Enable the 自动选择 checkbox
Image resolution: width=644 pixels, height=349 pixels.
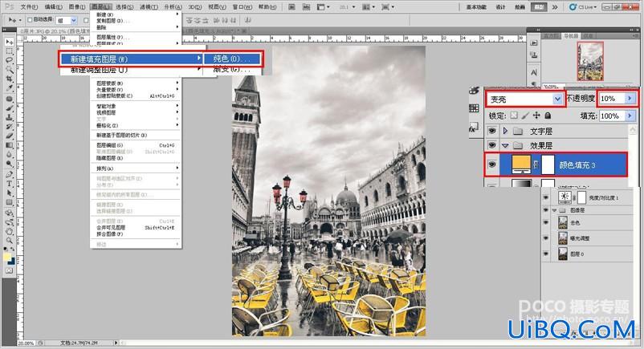30,20
